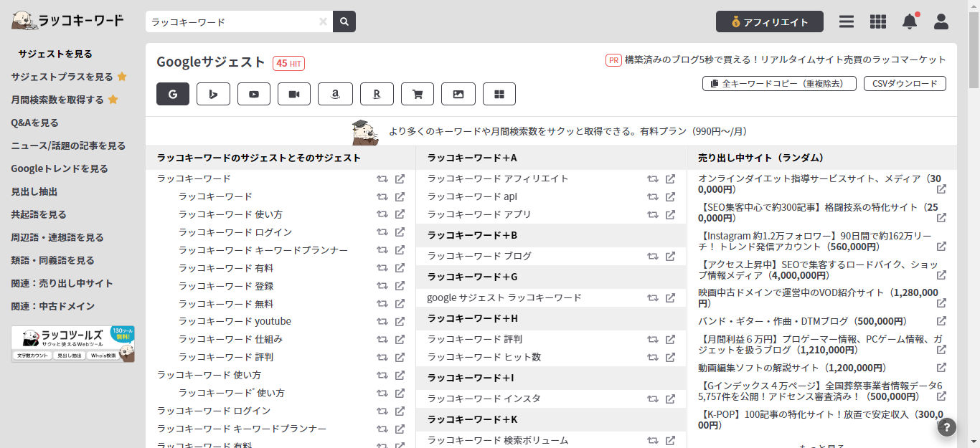Open external link for 動画編集ソフトの解説サイト listing

pos(941,368)
